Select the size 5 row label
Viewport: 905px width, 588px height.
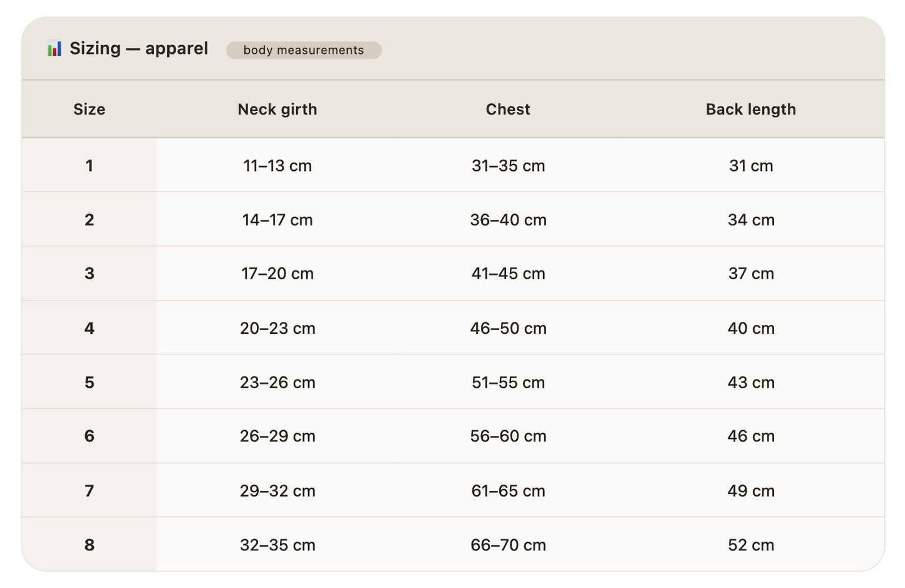coord(89,382)
